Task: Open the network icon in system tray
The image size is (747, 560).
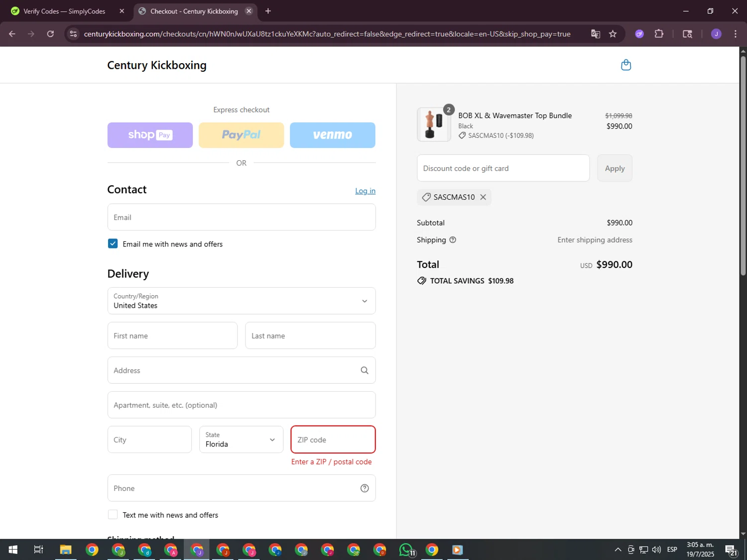Action: [x=643, y=550]
